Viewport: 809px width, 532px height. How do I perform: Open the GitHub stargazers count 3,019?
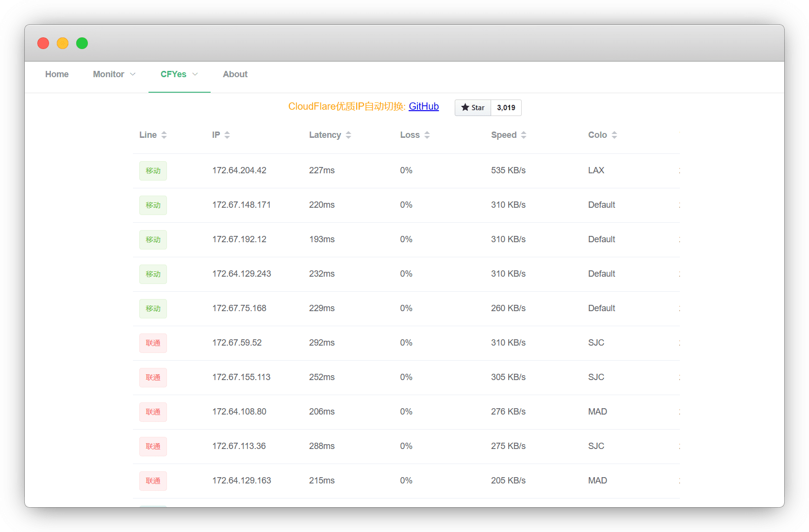(506, 108)
